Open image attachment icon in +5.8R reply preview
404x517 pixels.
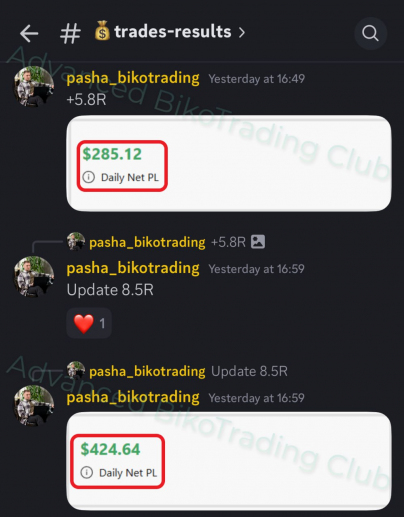click(258, 242)
